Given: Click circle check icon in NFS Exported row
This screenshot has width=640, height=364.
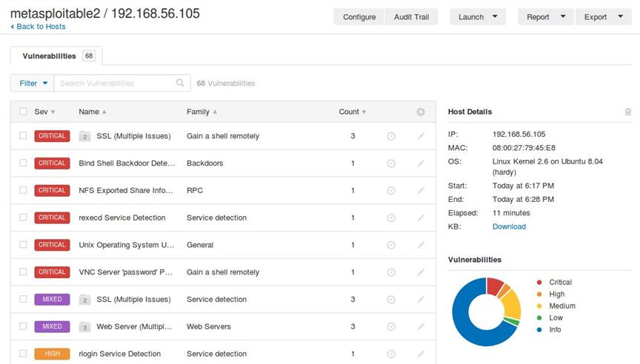Looking at the screenshot, I should point(391,190).
